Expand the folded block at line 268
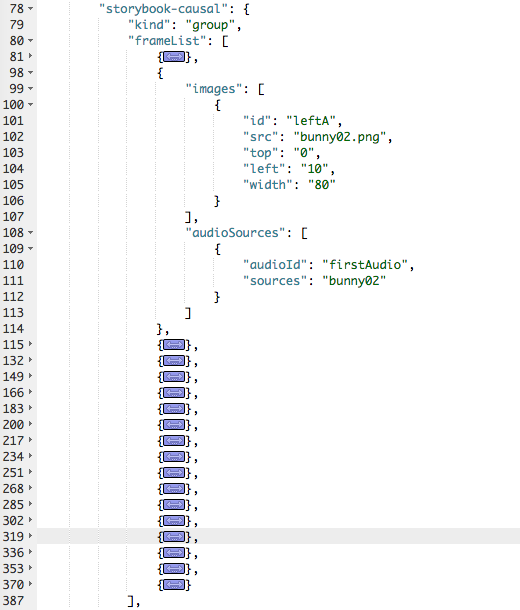The image size is (520, 610). [30, 488]
